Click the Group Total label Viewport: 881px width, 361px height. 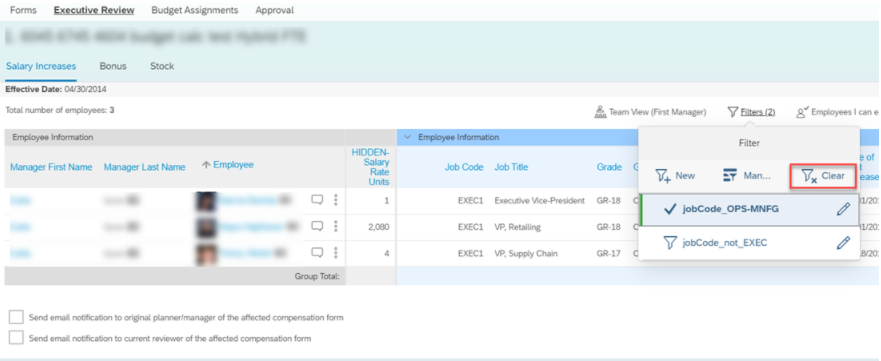pyautogui.click(x=317, y=276)
